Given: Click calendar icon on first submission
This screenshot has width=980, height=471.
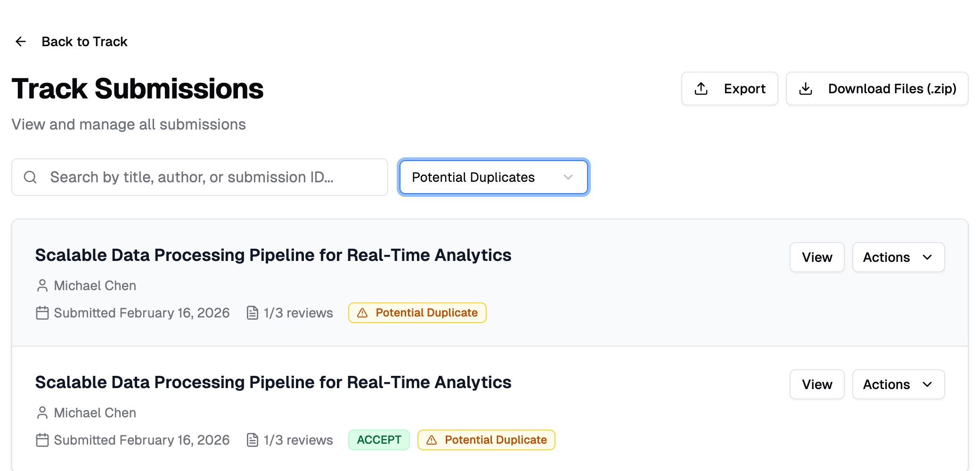Looking at the screenshot, I should pyautogui.click(x=42, y=313).
